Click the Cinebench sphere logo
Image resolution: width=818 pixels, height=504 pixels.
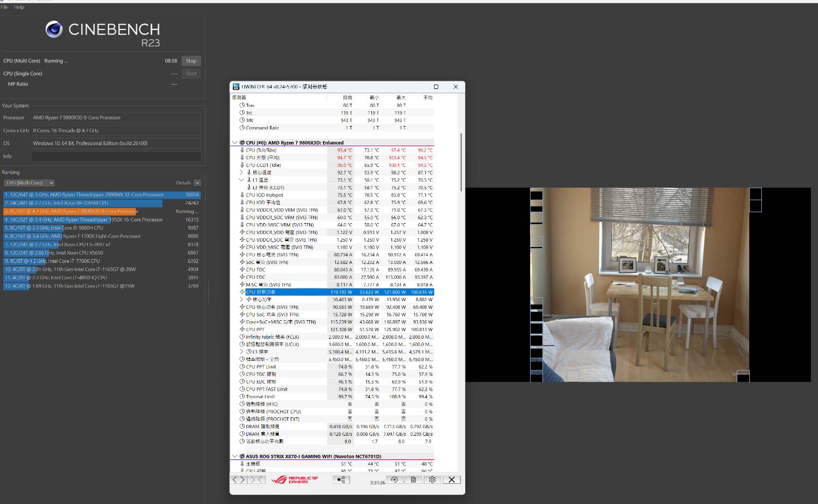pos(54,29)
